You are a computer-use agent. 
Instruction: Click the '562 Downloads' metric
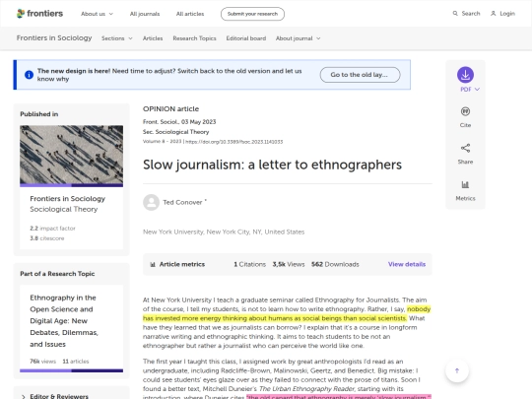click(x=335, y=264)
